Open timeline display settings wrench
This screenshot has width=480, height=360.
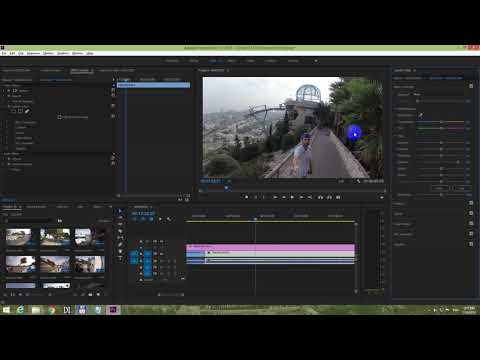coord(169,219)
